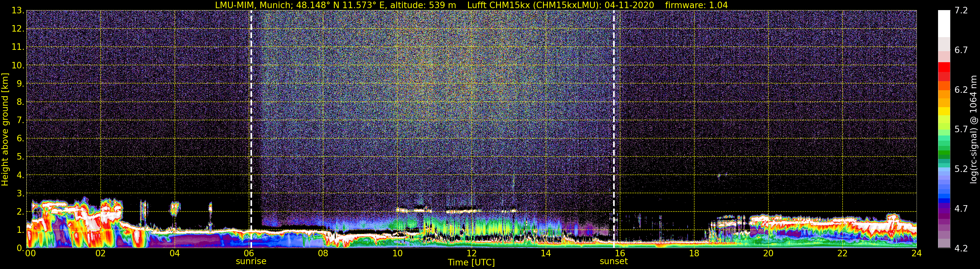Click the 20 time tick label
Image resolution: width=980 pixels, height=269 pixels.
(768, 253)
